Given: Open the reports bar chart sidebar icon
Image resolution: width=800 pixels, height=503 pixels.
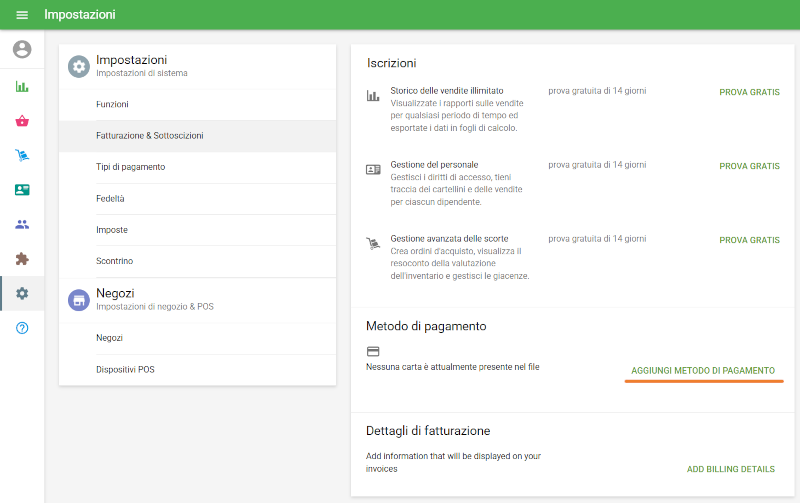Looking at the screenshot, I should coord(22,87).
